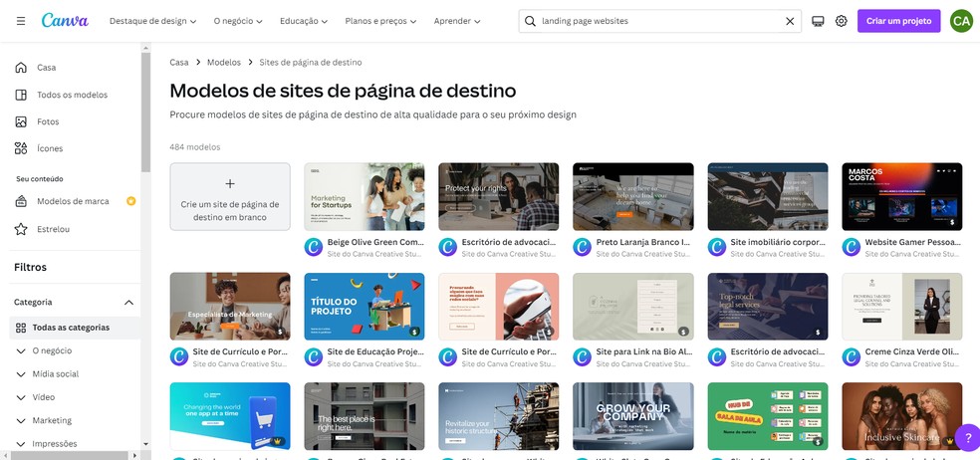980x460 pixels.
Task: Click the Ícones sidebar icon
Action: point(21,148)
